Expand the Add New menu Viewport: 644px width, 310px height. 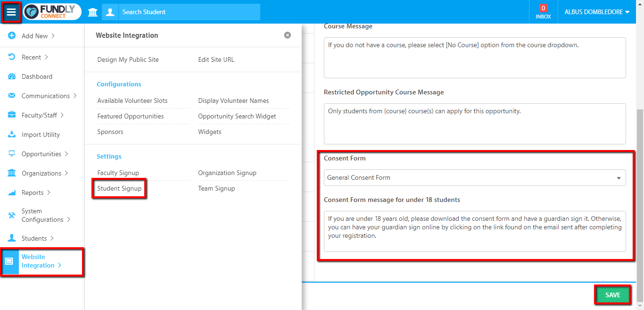tap(38, 36)
